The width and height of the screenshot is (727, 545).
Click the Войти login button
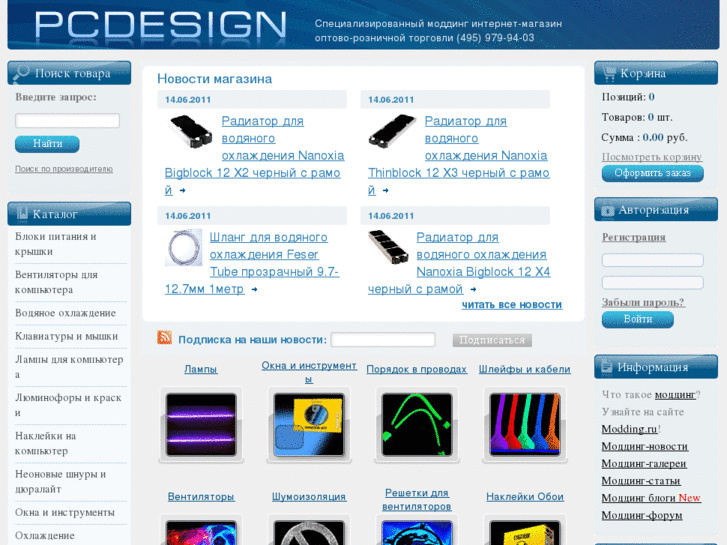coord(638,320)
